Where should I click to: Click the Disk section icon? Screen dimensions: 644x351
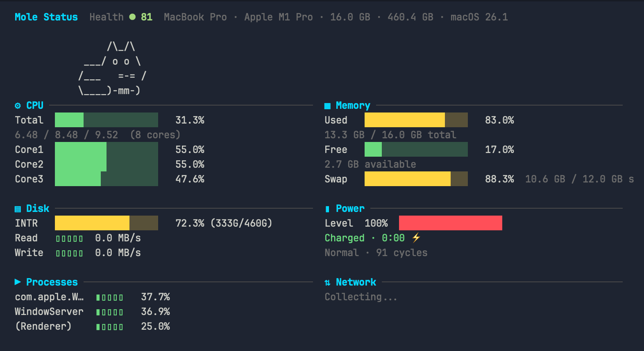[x=18, y=209]
